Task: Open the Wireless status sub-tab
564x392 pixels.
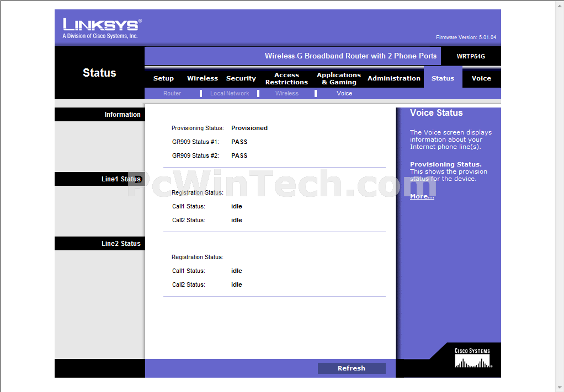Action: click(286, 93)
